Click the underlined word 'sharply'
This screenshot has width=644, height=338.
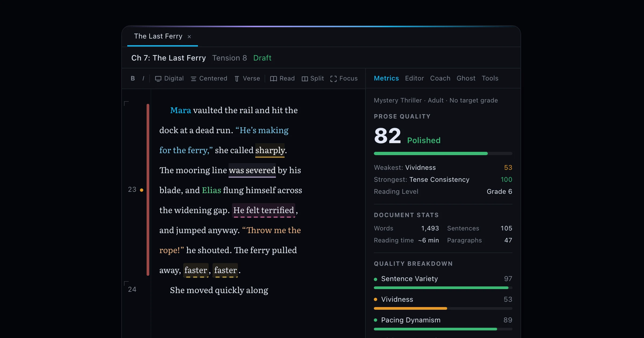click(x=270, y=150)
